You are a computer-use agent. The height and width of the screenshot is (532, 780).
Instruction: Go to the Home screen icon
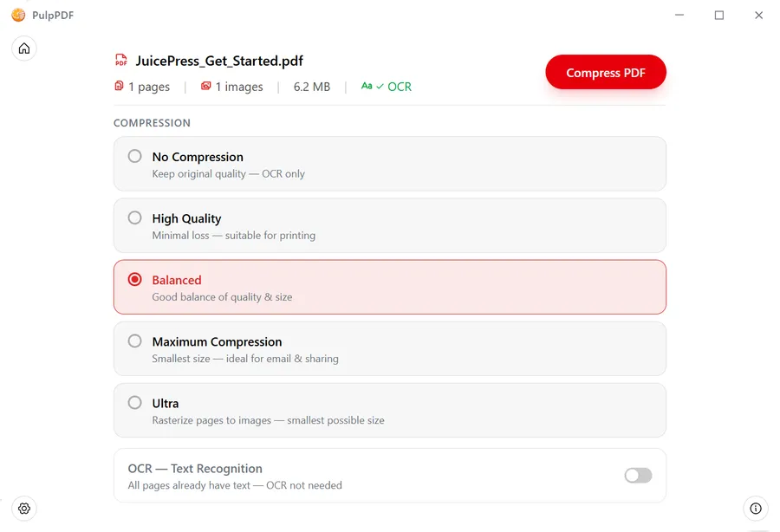[x=24, y=49]
